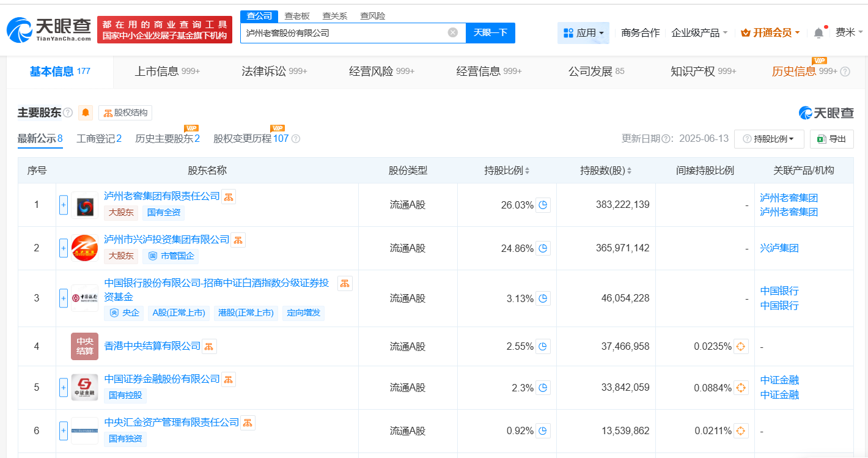Image resolution: width=868 pixels, height=458 pixels.
Task: Expand row 1 泸州老窖集团 with plus button
Action: [64, 205]
